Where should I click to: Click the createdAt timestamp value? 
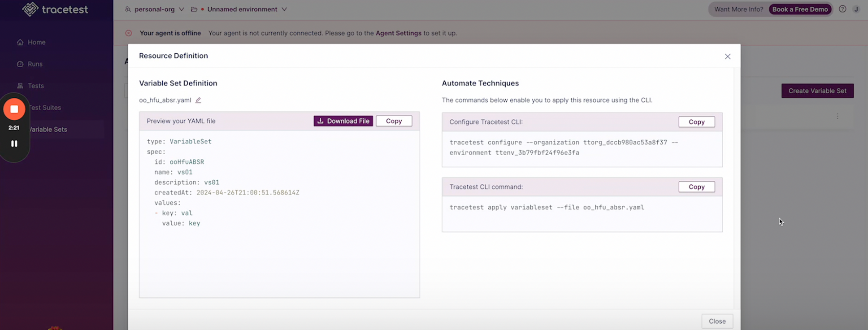tap(248, 193)
